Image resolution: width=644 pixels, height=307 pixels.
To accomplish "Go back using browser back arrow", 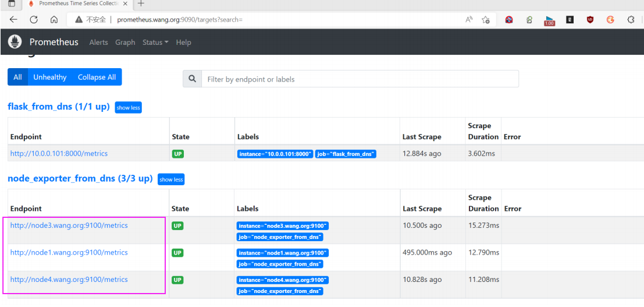I will pyautogui.click(x=13, y=19).
